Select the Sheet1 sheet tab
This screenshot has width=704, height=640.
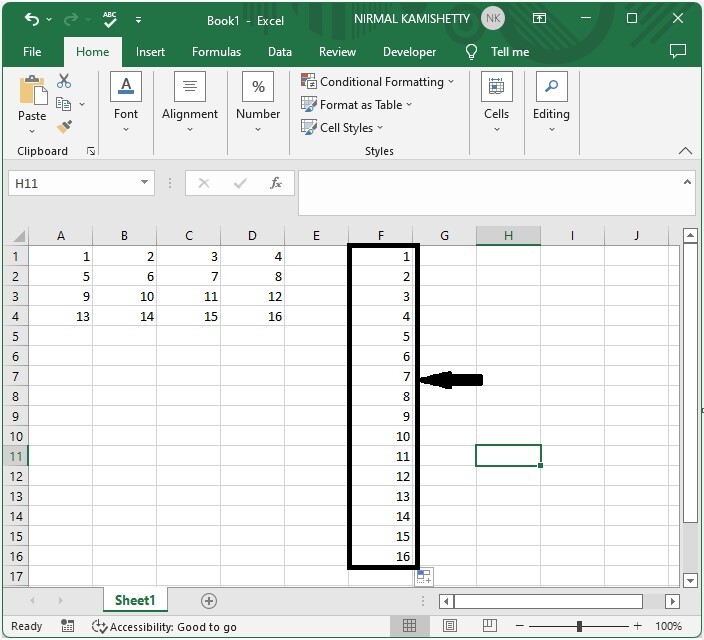click(x=135, y=600)
